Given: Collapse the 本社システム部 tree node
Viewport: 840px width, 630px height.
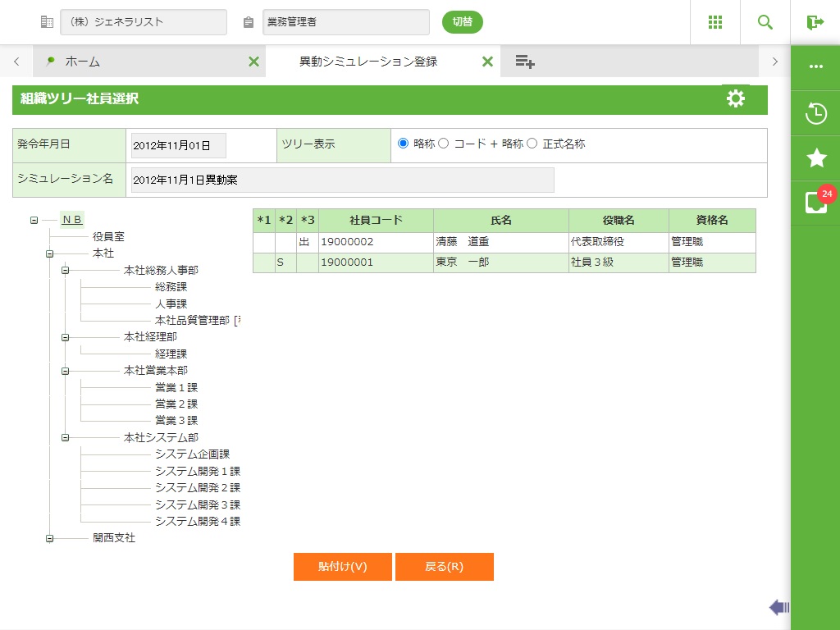Looking at the screenshot, I should (66, 438).
